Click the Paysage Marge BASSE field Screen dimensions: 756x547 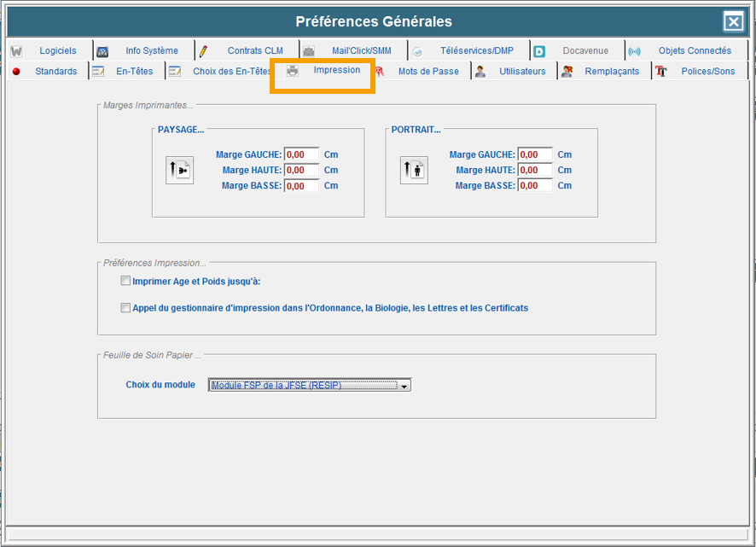click(301, 186)
